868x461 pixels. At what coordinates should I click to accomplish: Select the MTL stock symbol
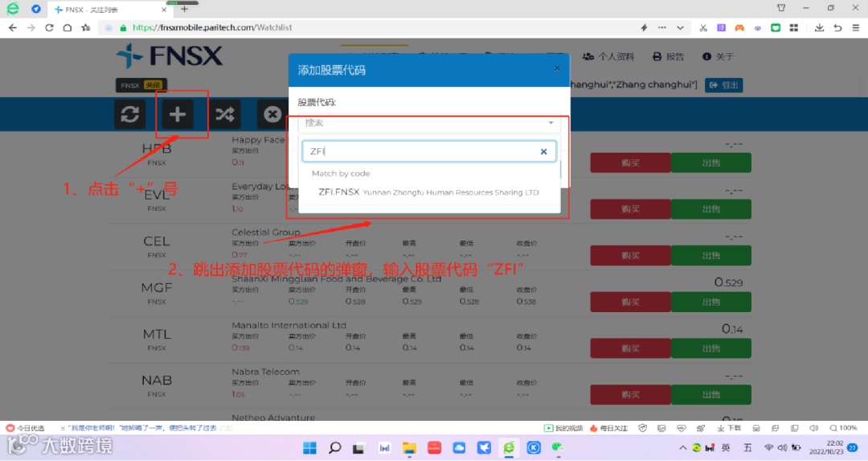[x=157, y=334]
